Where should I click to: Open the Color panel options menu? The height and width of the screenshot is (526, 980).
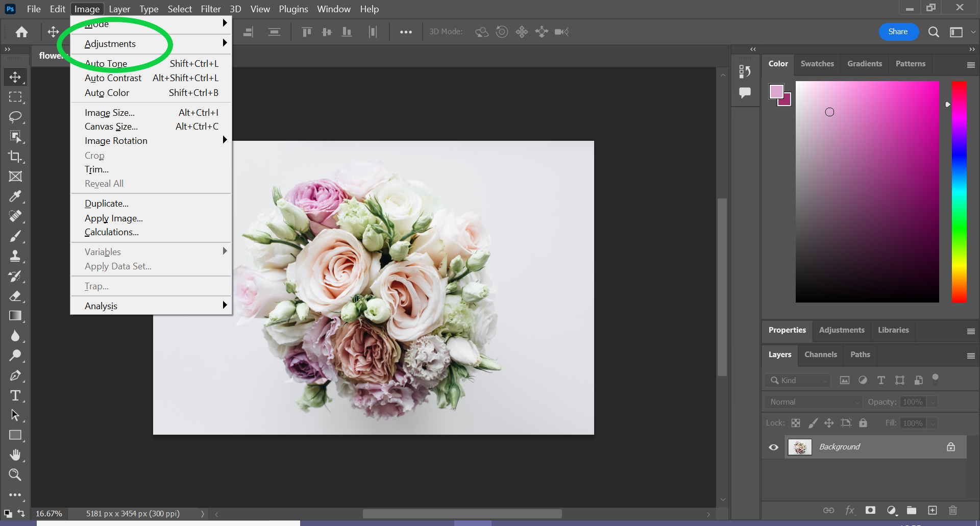[x=971, y=65]
